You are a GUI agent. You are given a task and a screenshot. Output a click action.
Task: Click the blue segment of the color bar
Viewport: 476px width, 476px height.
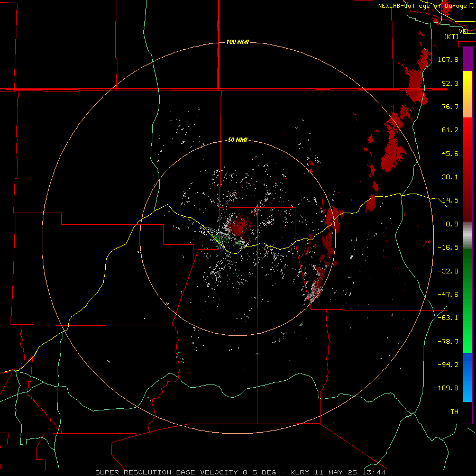(467, 377)
